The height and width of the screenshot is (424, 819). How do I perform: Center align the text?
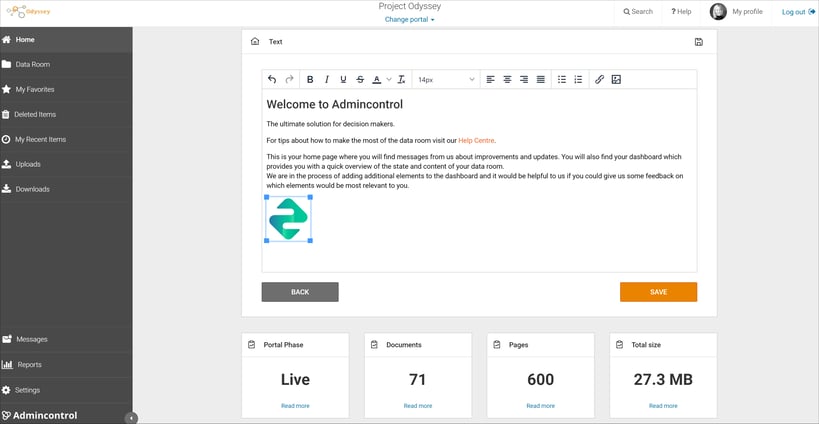(507, 79)
